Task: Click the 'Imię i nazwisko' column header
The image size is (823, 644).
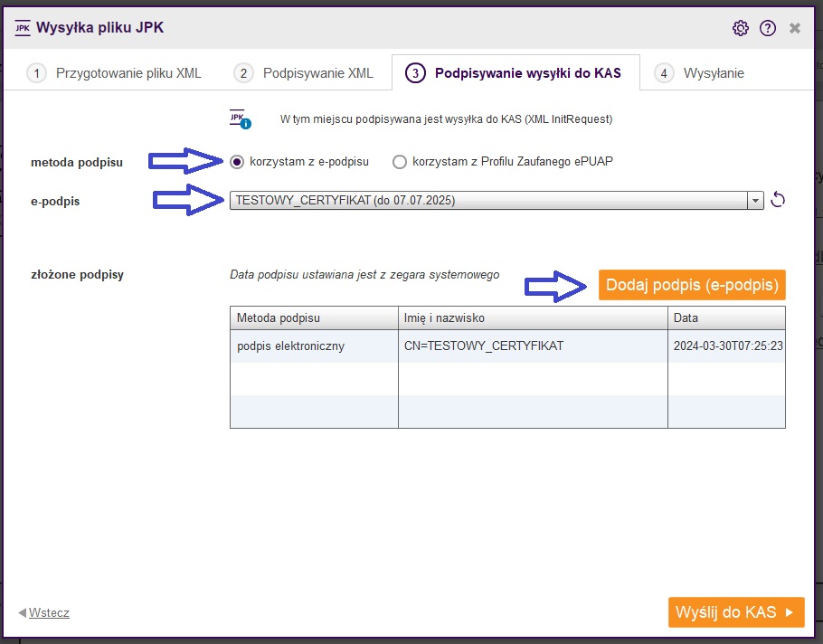Action: coord(533,318)
